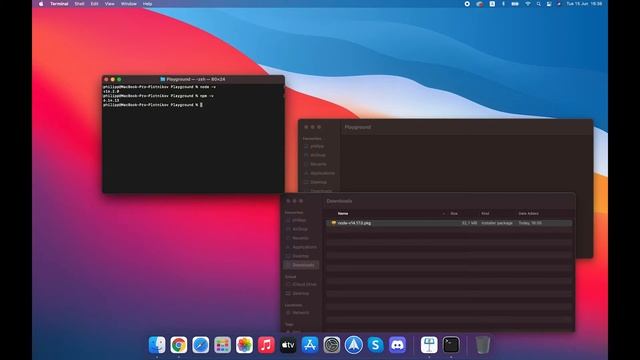This screenshot has width=640, height=360.
Task: Click the Playground Finder window title
Action: click(358, 127)
